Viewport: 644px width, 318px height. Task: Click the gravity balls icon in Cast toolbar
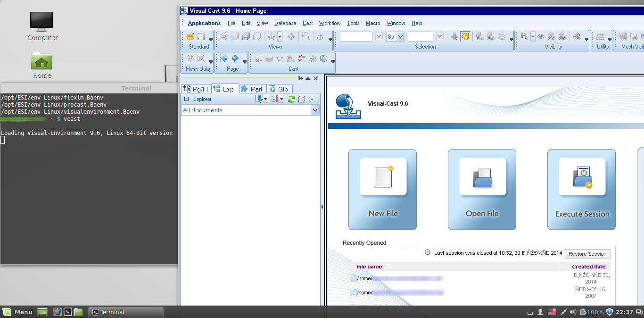(x=258, y=59)
